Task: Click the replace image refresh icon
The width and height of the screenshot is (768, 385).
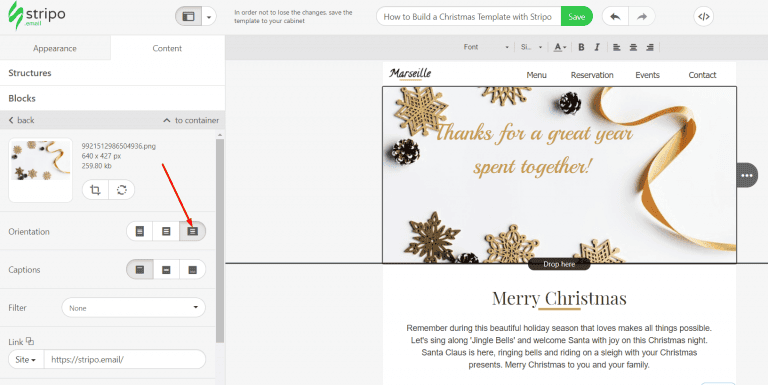Action: [x=121, y=190]
